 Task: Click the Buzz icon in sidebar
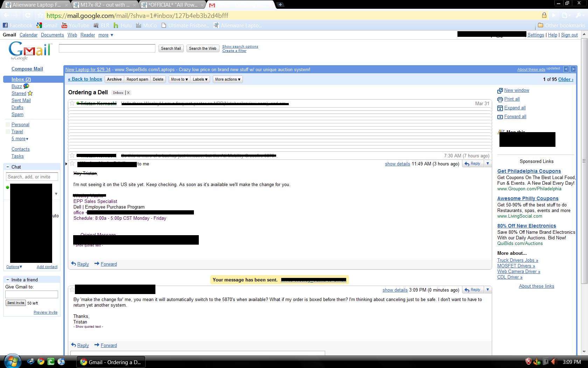point(26,86)
